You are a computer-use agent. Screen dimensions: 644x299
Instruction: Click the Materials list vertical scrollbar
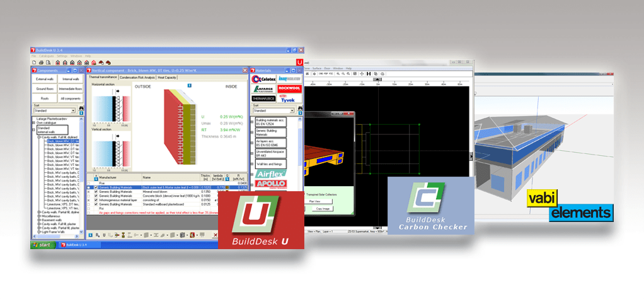(300, 154)
